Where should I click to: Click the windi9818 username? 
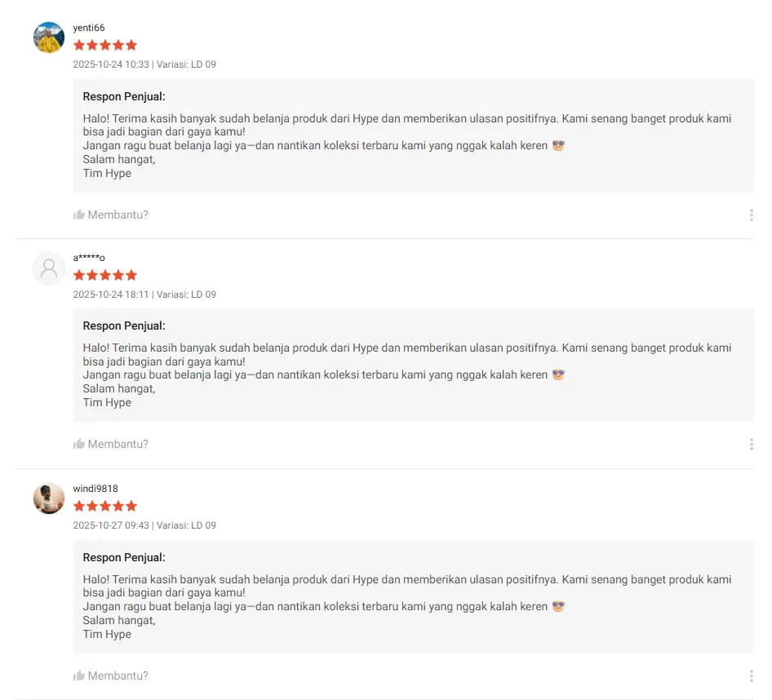click(95, 489)
